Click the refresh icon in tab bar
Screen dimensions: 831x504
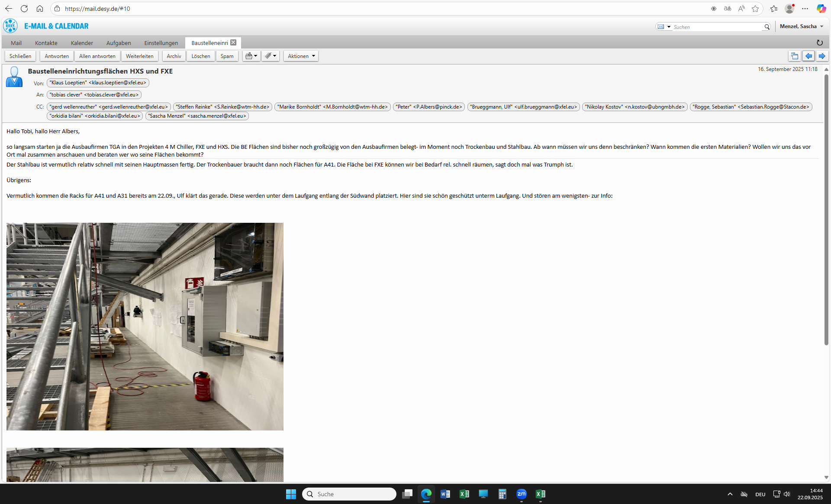[x=819, y=42]
